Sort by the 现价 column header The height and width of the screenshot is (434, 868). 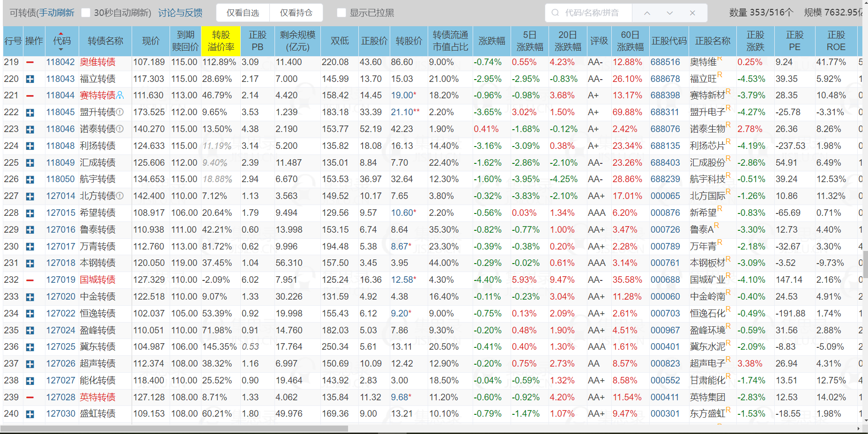point(151,41)
